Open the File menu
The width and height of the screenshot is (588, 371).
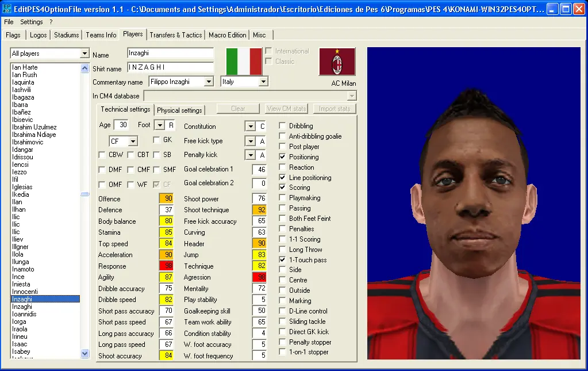pyautogui.click(x=9, y=22)
